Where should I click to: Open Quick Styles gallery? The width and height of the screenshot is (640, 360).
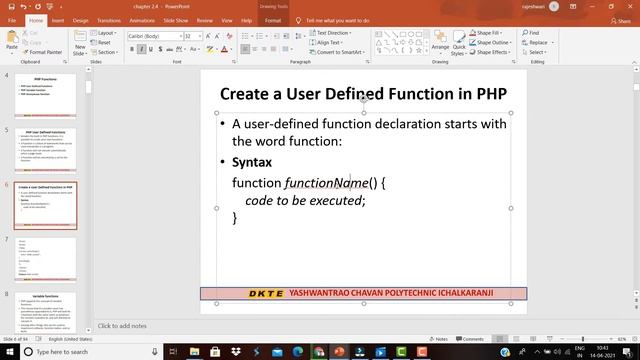(x=458, y=43)
